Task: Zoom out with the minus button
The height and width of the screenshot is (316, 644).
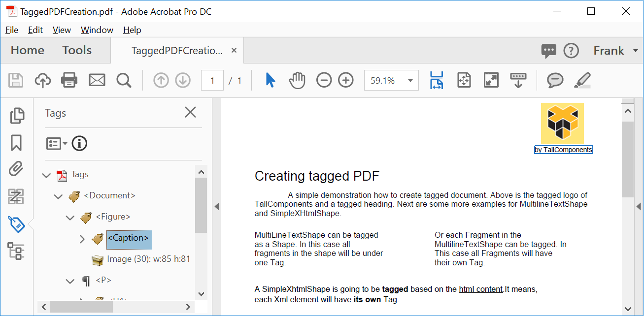Action: tap(324, 80)
